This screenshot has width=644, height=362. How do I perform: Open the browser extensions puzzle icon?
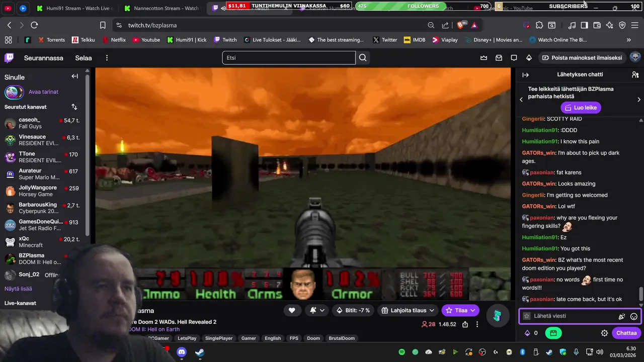[539, 25]
